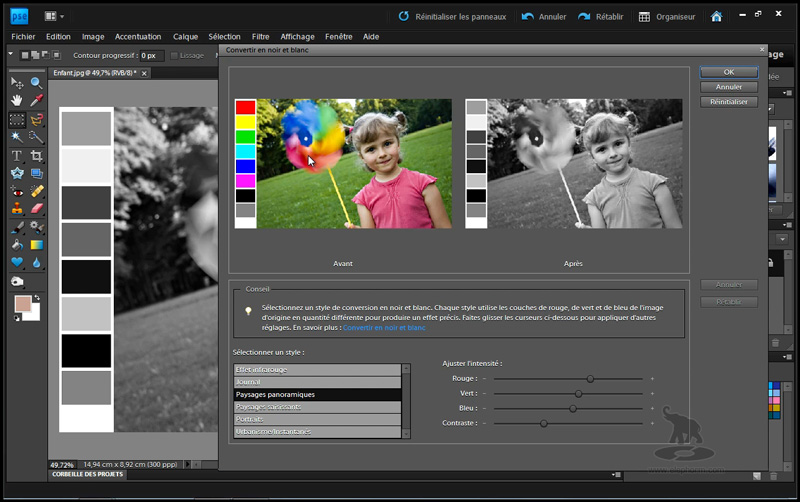
Task: Click Réinitialiser les panneaux
Action: [452, 17]
